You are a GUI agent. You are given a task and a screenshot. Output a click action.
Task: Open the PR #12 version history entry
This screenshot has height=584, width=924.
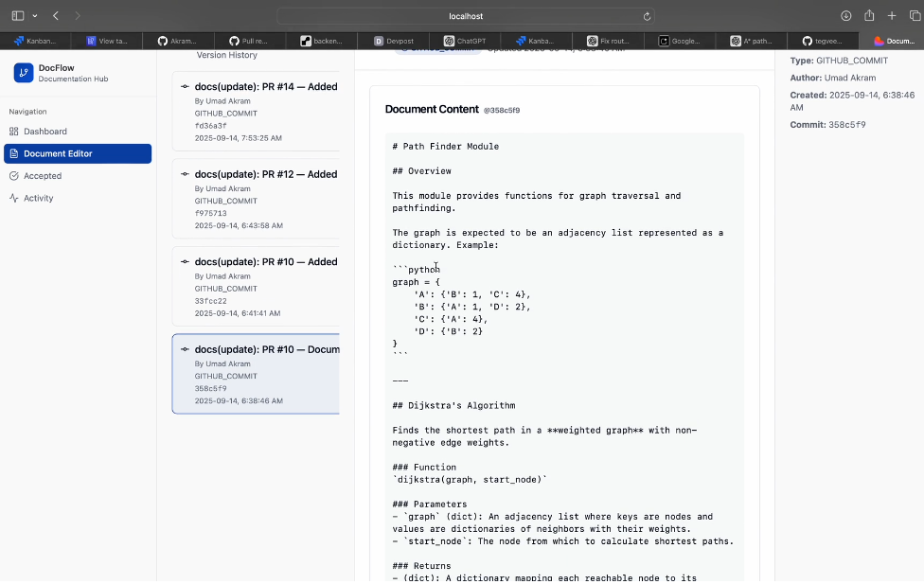256,199
